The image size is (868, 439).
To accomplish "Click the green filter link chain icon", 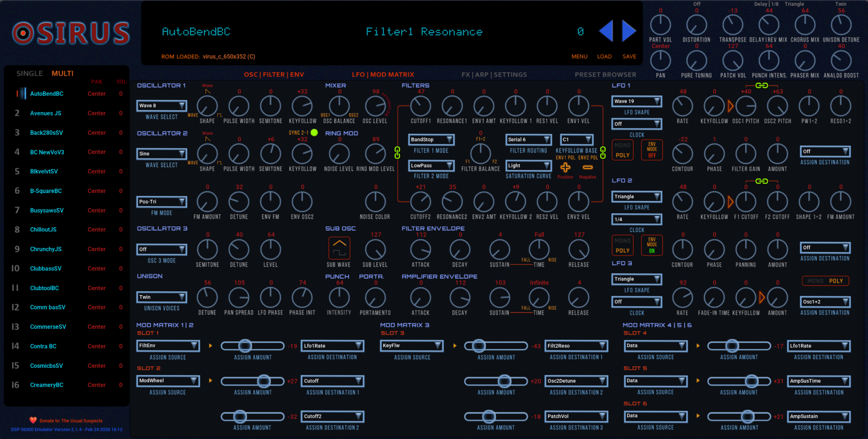I will pyautogui.click(x=397, y=153).
